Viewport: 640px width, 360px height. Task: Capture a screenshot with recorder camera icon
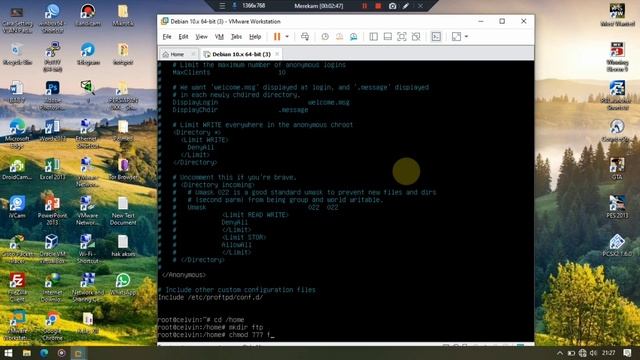(392, 6)
